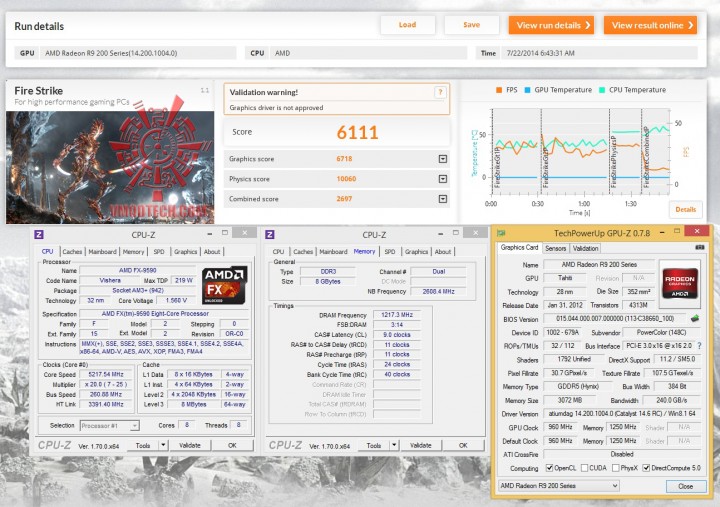Click the Bus Interface question mark icon
The height and width of the screenshot is (507, 720).
(x=699, y=345)
